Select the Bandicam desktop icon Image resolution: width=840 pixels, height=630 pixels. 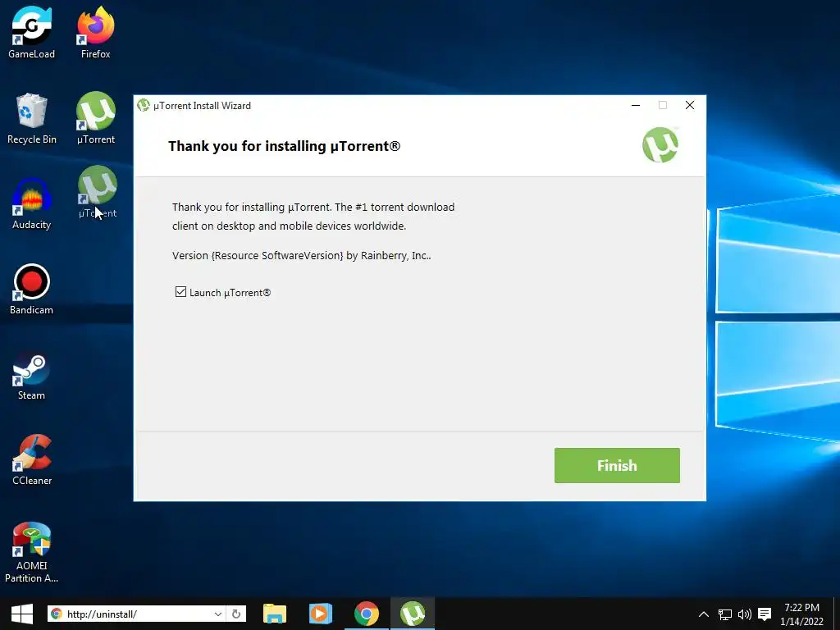point(32,290)
